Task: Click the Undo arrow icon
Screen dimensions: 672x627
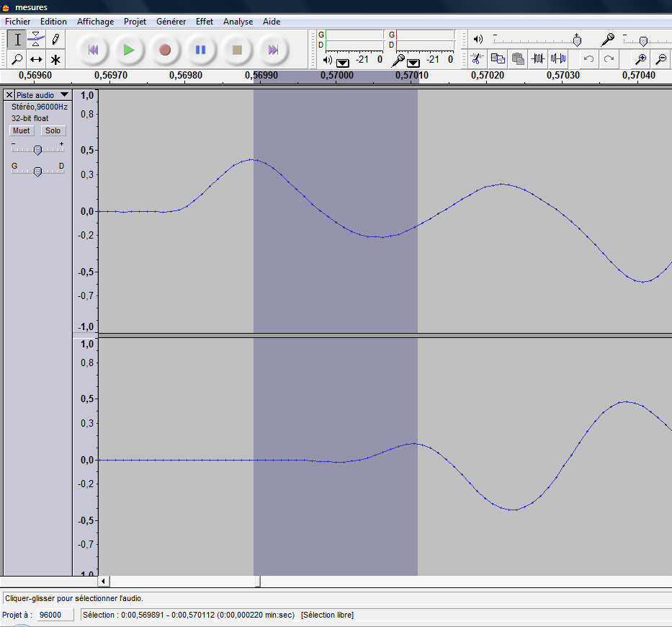Action: click(x=589, y=59)
